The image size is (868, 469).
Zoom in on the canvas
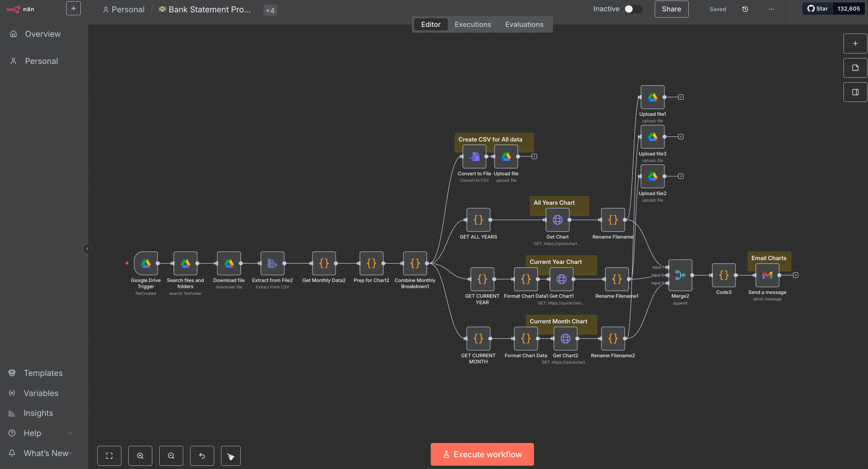pyautogui.click(x=140, y=456)
